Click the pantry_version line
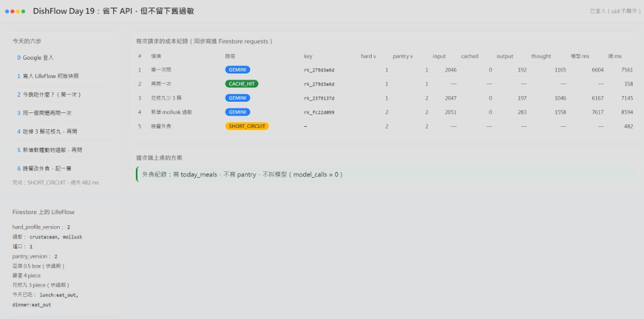The width and height of the screenshot is (644, 319). (x=35, y=257)
